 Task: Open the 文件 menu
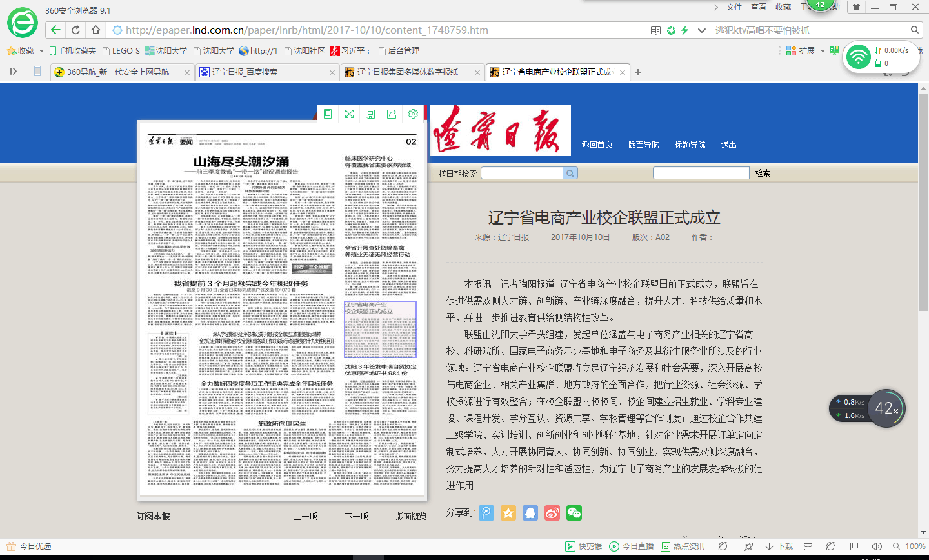(734, 7)
